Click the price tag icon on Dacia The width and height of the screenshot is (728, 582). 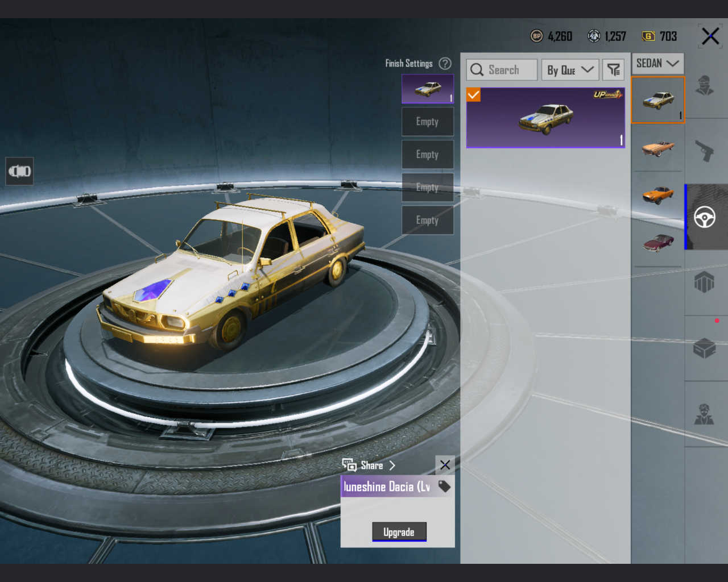tap(444, 487)
